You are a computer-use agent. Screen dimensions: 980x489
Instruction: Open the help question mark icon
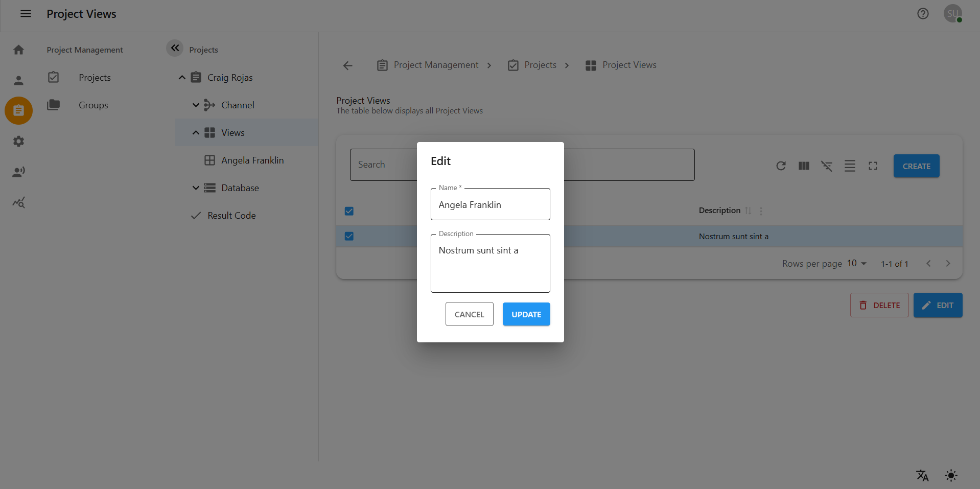[x=923, y=14]
